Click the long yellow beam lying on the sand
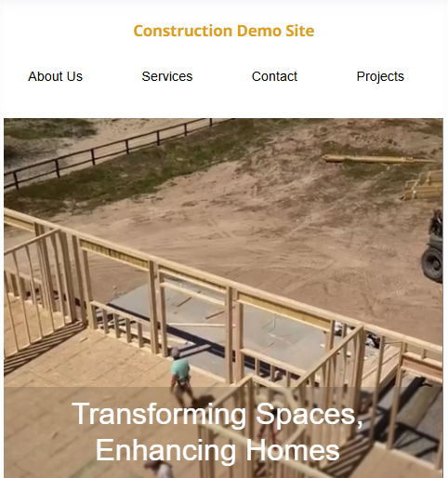Viewport: 448px width, 478px height. coord(376,159)
